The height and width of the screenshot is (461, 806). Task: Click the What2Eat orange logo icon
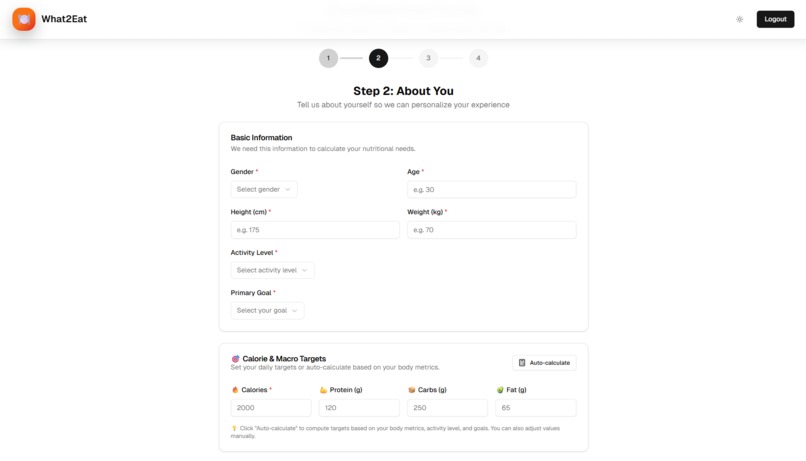point(24,19)
